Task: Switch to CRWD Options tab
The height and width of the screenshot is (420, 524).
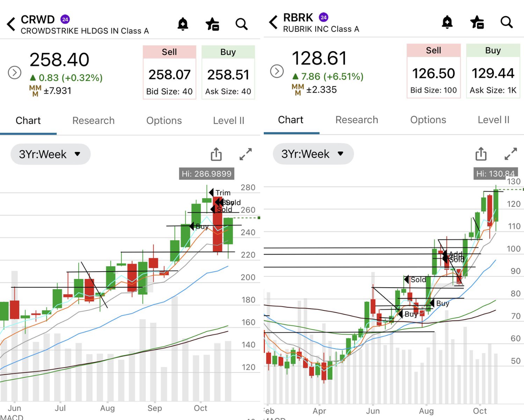Action: pyautogui.click(x=164, y=120)
